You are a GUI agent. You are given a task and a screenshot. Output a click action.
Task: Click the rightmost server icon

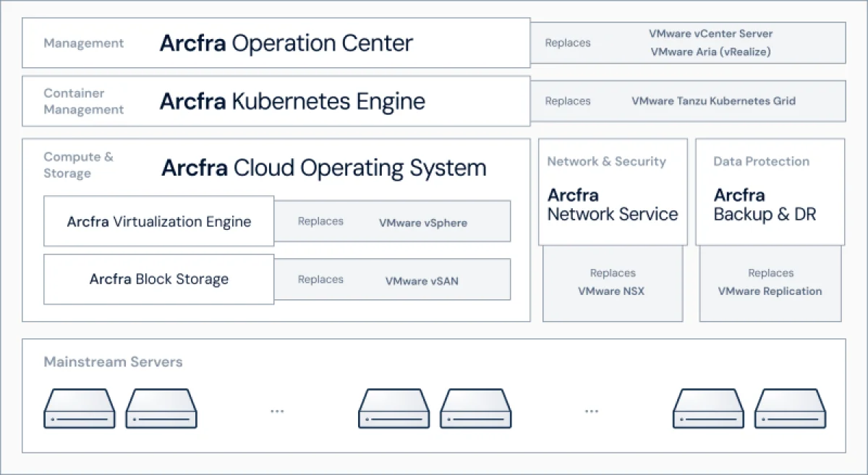(x=791, y=409)
